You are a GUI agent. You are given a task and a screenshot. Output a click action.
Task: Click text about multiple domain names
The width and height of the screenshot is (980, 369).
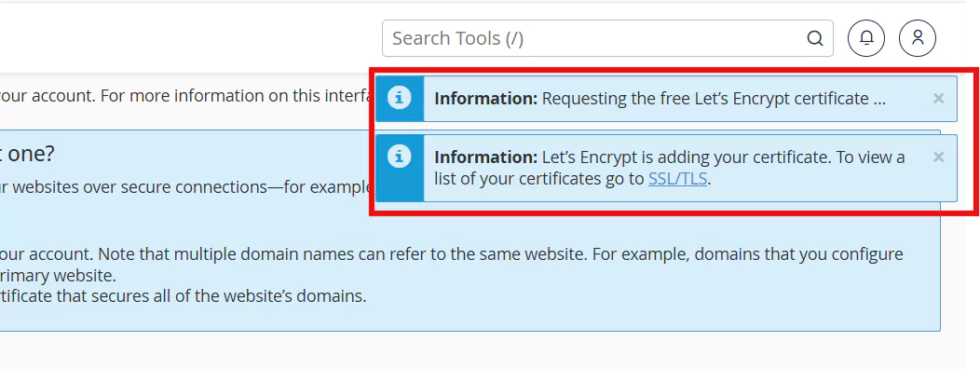(x=451, y=254)
